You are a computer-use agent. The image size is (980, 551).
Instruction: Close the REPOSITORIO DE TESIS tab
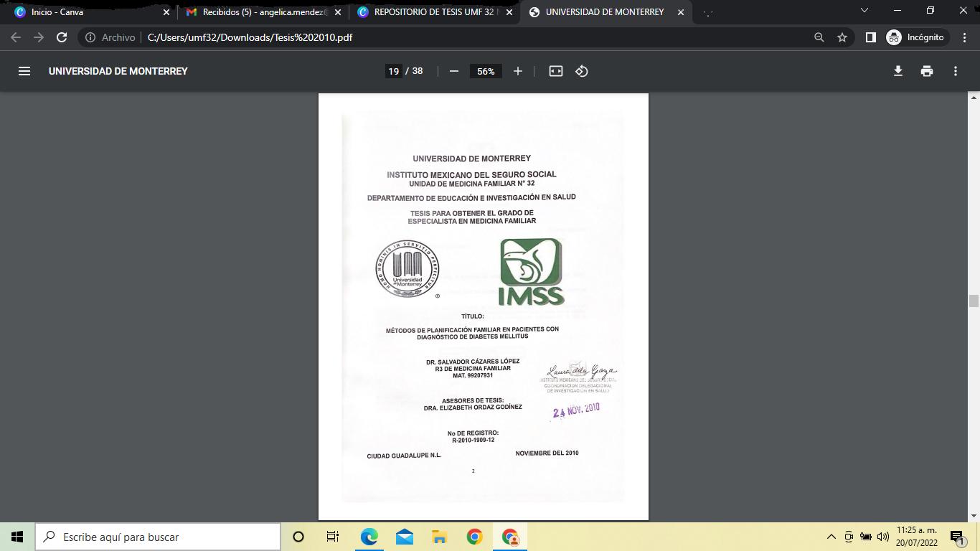click(x=509, y=12)
